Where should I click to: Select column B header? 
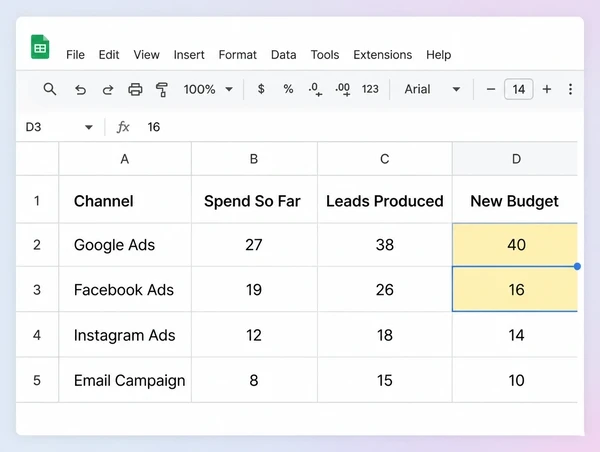point(254,159)
